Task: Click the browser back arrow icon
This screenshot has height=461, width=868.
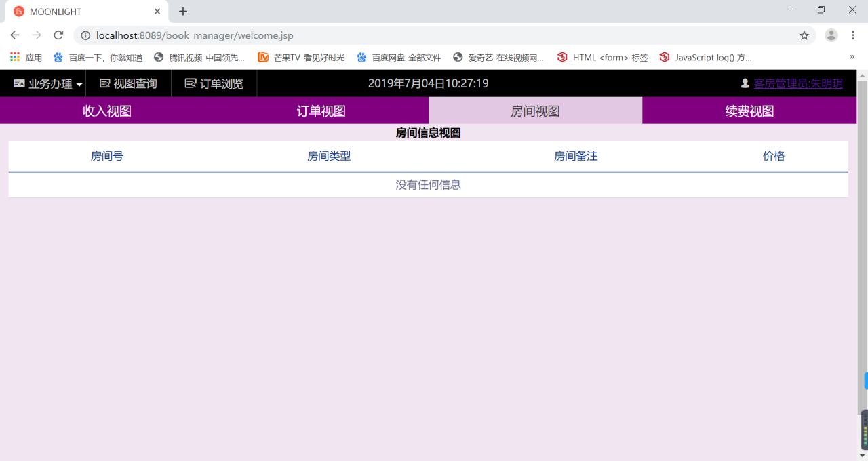Action: click(15, 35)
